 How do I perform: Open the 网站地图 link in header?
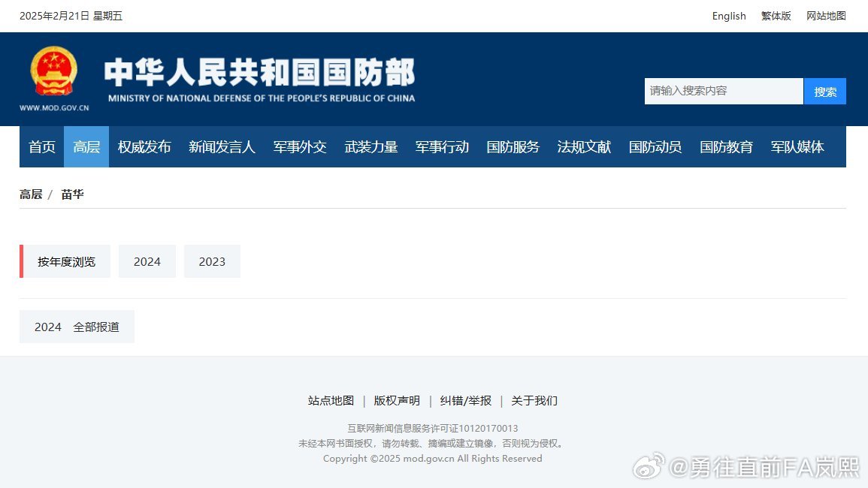(826, 16)
